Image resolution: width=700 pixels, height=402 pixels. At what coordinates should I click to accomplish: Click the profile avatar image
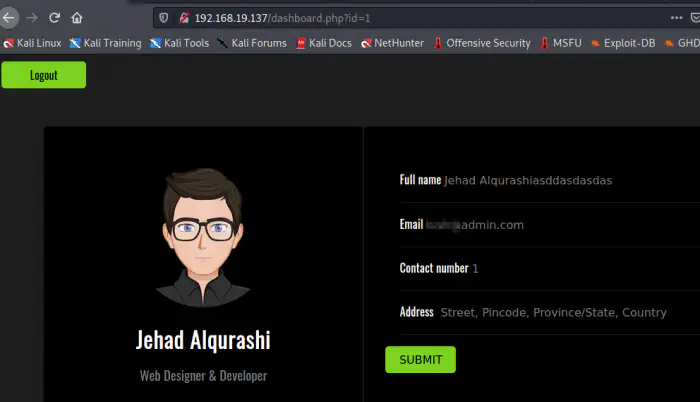tap(203, 237)
